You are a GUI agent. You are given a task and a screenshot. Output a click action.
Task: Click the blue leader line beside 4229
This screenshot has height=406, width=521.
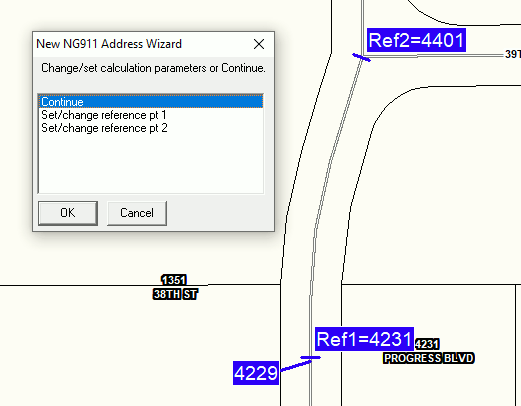click(x=296, y=366)
